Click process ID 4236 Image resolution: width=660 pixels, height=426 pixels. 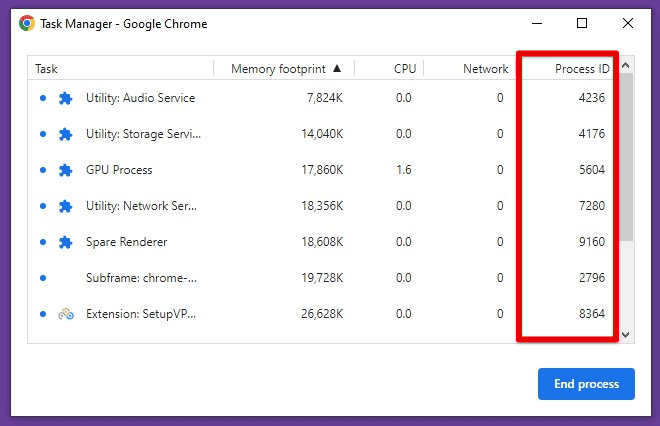pyautogui.click(x=591, y=98)
